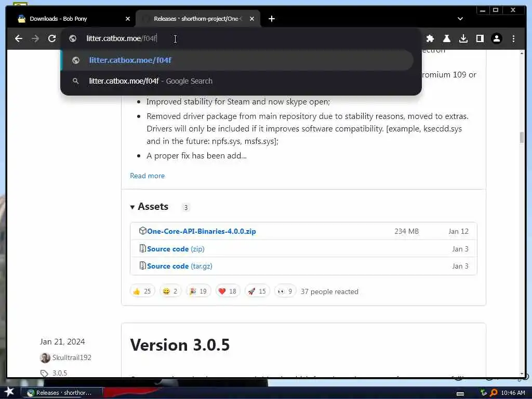532x399 pixels.
Task: Open the 3.0.5 tag link
Action: coord(60,373)
